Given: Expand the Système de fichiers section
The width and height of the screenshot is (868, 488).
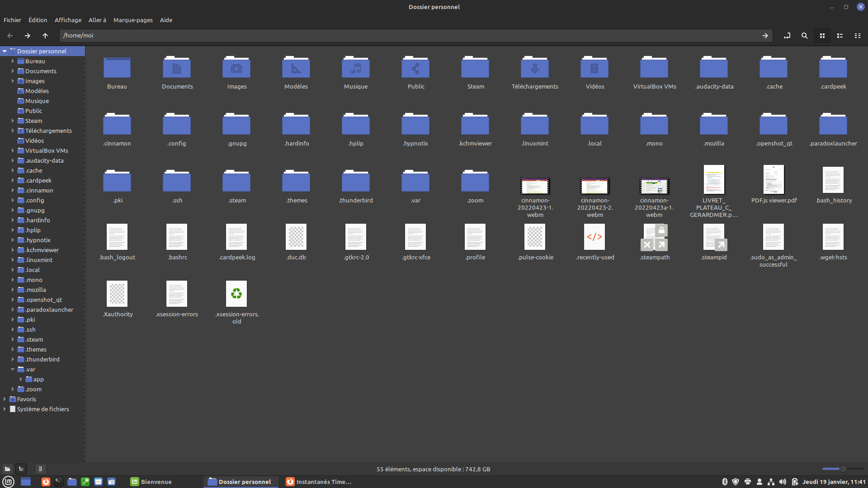Looking at the screenshot, I should pyautogui.click(x=4, y=409).
